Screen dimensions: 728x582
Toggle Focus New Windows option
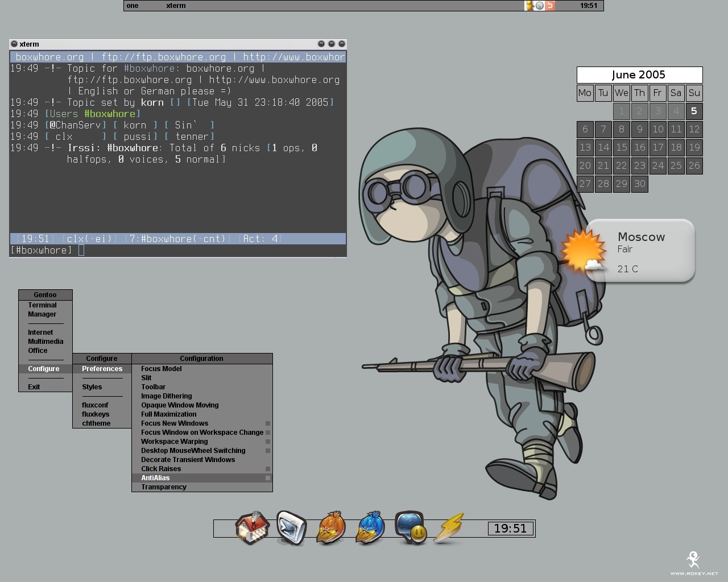(x=202, y=423)
